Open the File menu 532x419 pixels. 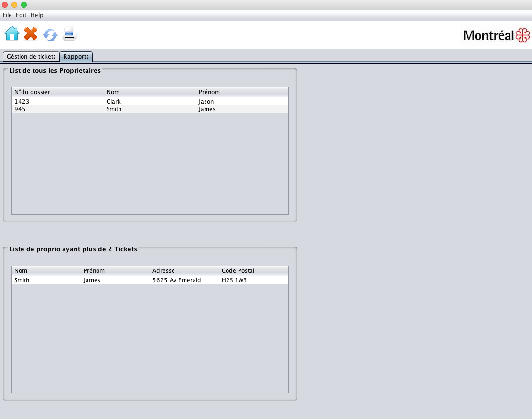tap(7, 15)
